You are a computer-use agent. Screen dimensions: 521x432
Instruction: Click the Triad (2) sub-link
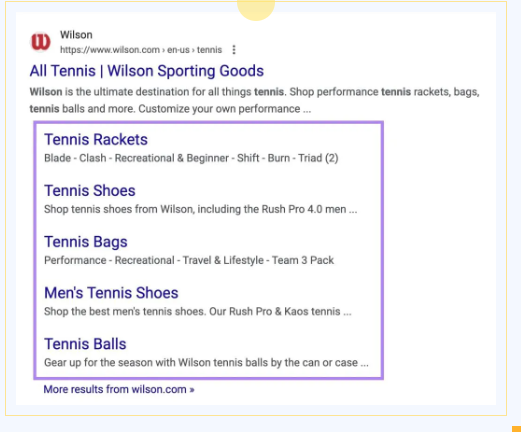[318, 158]
